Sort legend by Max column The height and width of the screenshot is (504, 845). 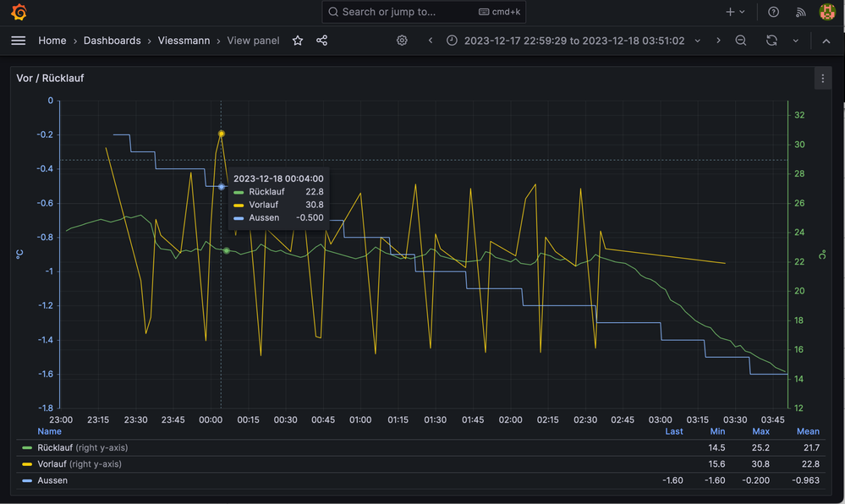pos(761,431)
